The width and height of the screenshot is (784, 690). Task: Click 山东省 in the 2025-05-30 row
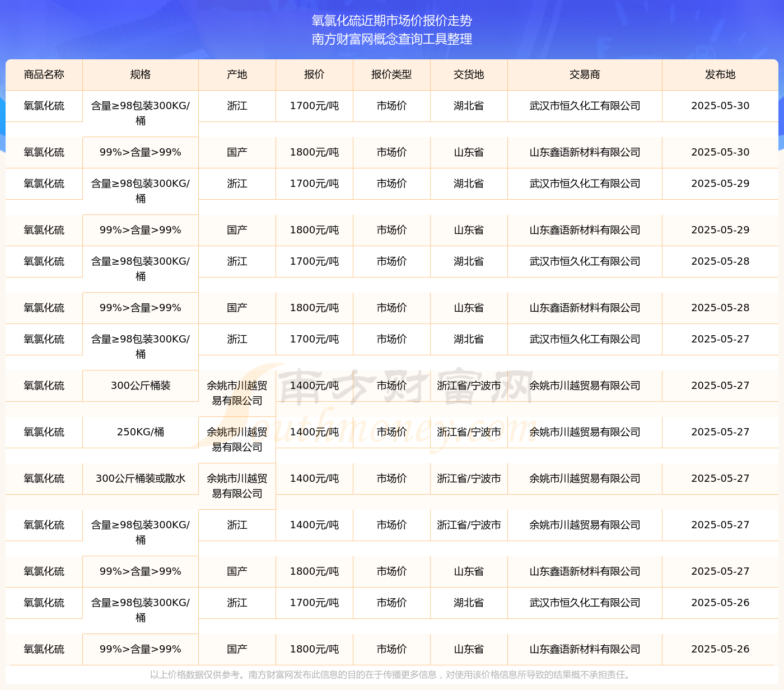click(x=469, y=152)
